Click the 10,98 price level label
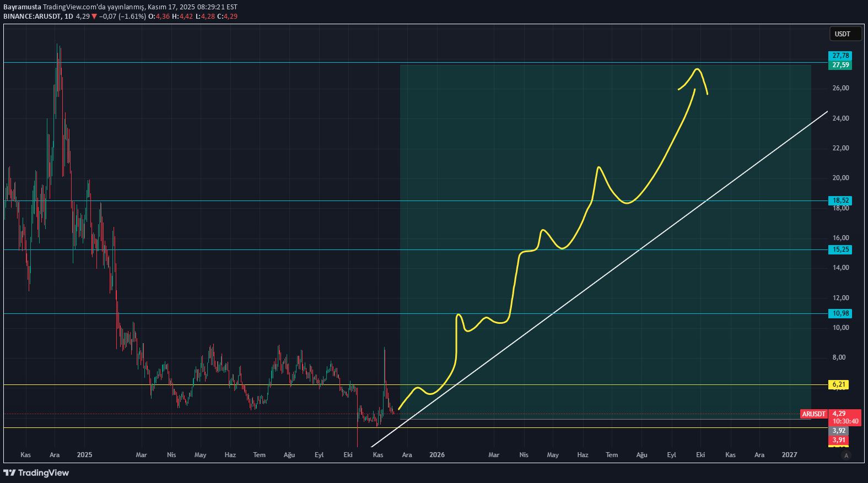Image resolution: width=868 pixels, height=483 pixels. tap(840, 313)
